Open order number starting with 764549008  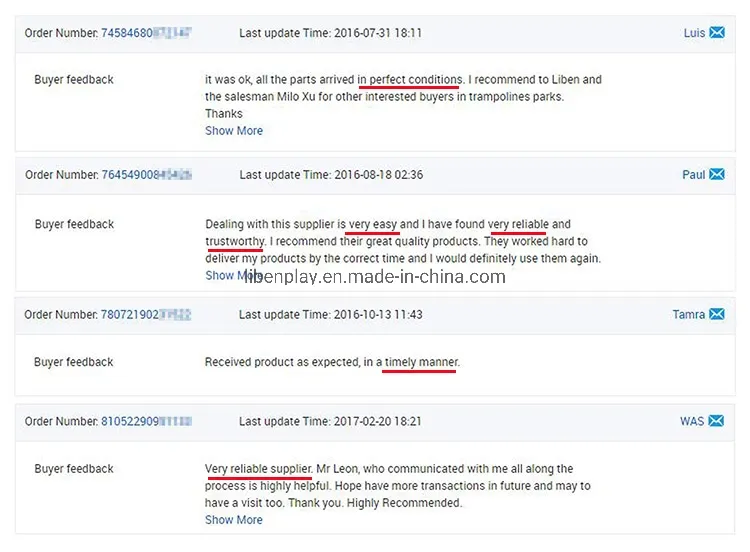(x=146, y=175)
